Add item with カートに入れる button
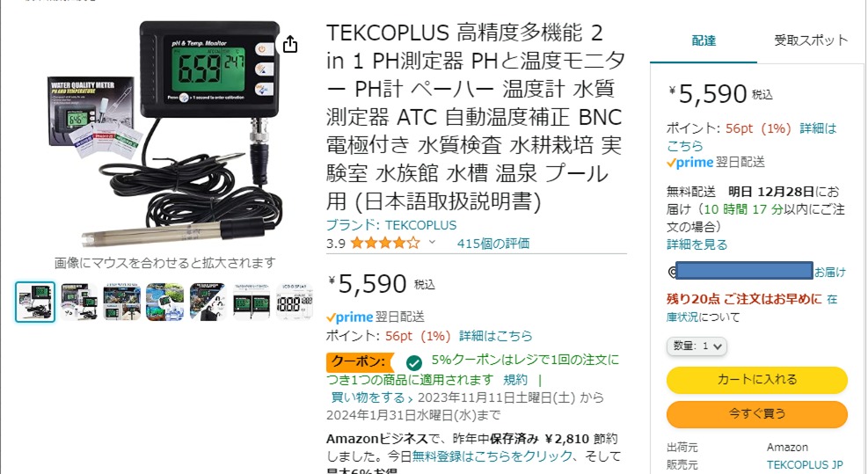This screenshot has width=868, height=474. pos(756,379)
